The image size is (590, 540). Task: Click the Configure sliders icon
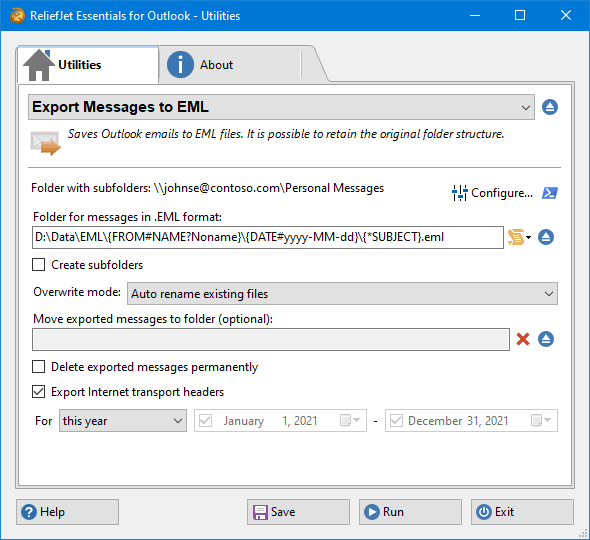459,193
